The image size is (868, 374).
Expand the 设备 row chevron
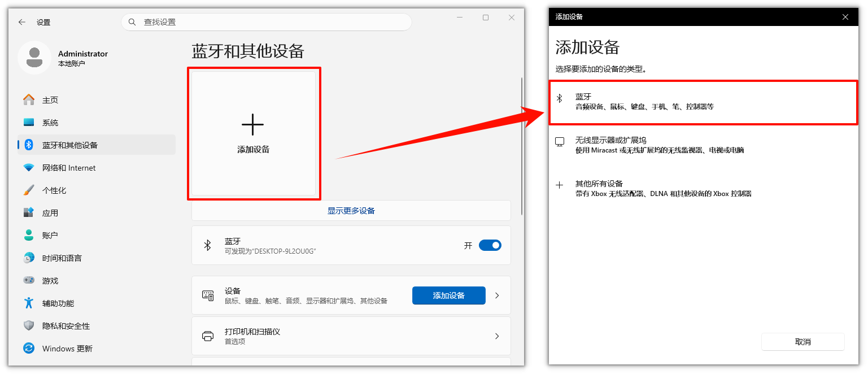click(497, 295)
